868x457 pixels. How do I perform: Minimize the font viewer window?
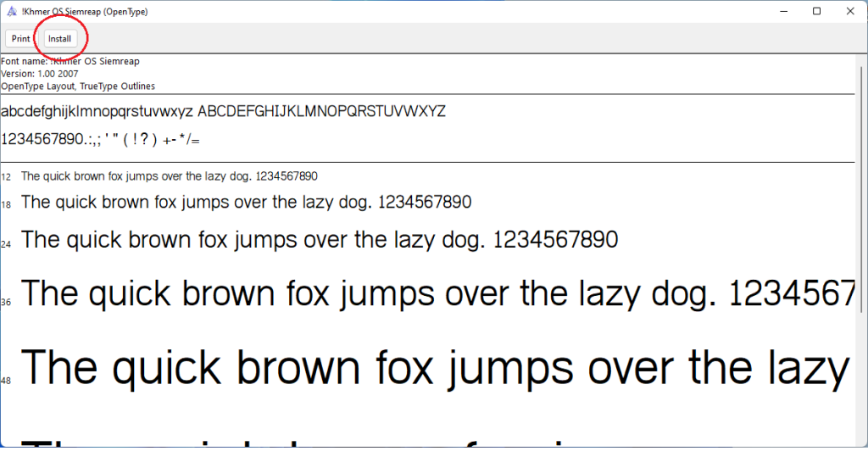click(783, 11)
